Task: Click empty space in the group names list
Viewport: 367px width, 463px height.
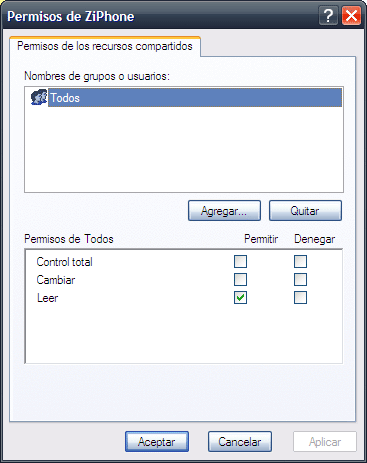Action: [x=184, y=150]
